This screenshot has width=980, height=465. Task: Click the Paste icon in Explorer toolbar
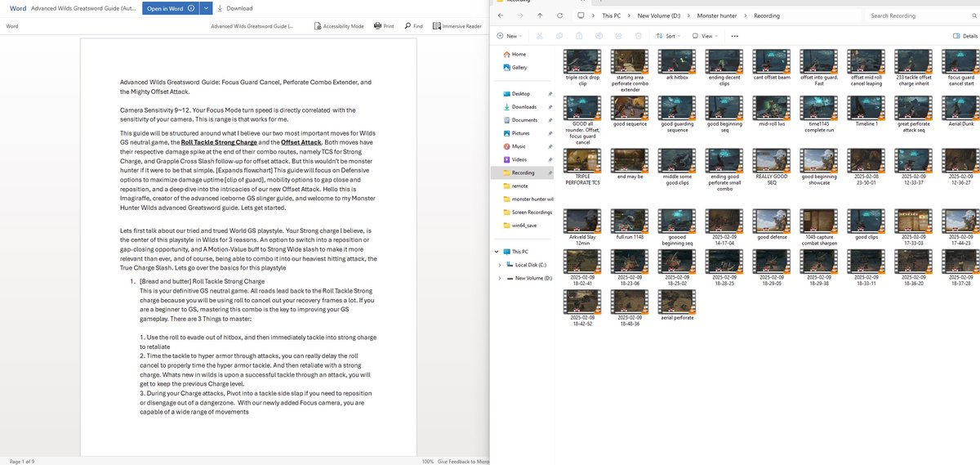coord(579,36)
